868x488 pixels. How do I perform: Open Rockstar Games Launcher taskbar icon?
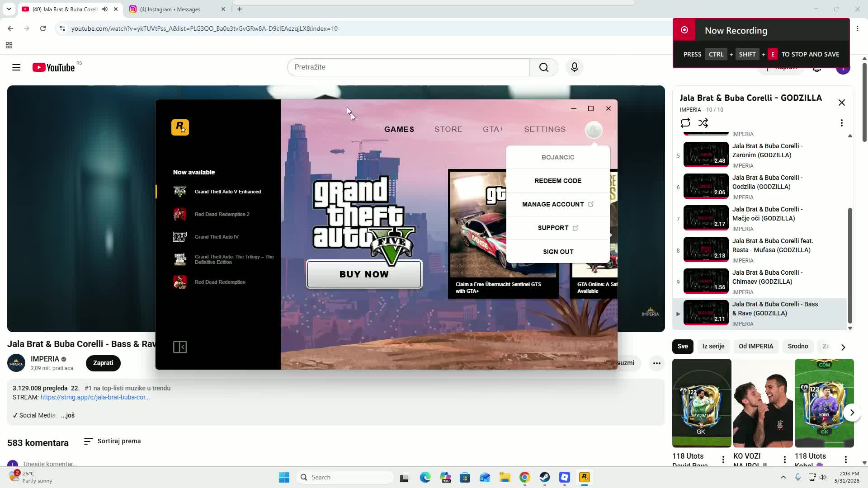(x=584, y=477)
